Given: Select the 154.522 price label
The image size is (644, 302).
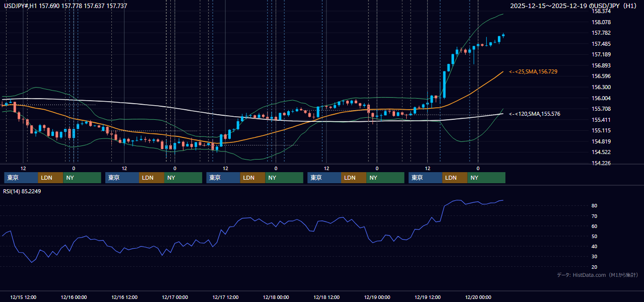Looking at the screenshot, I should pos(601,153).
